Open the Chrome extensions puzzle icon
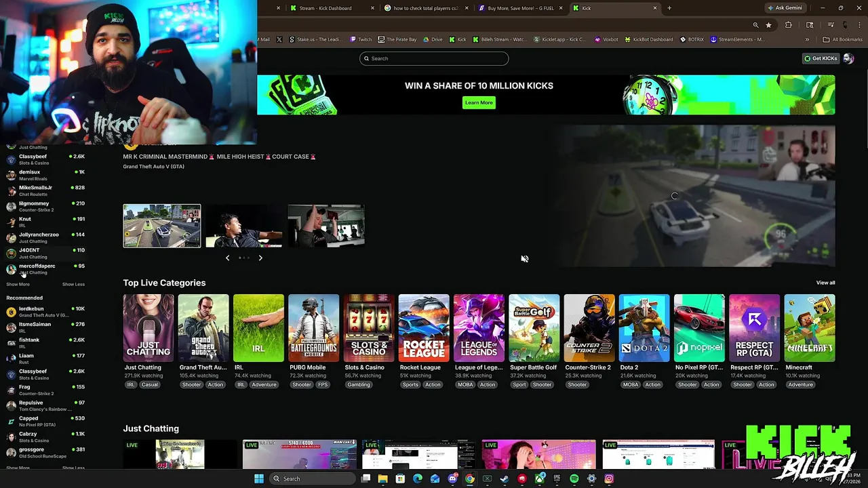This screenshot has height=488, width=868. [x=788, y=25]
